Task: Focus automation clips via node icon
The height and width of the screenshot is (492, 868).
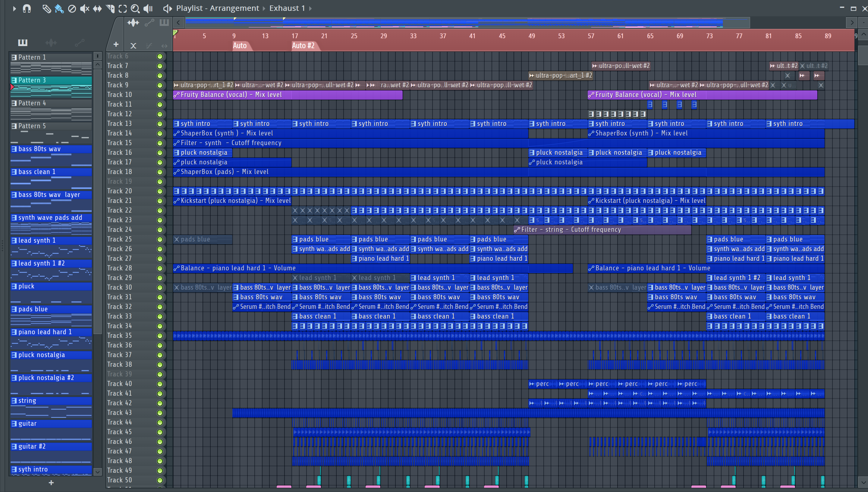Action: click(149, 23)
